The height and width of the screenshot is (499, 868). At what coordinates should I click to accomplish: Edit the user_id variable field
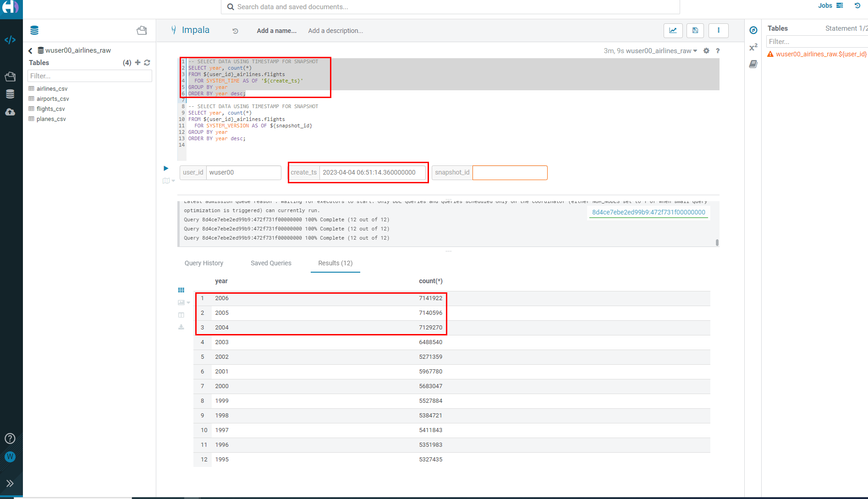click(243, 173)
